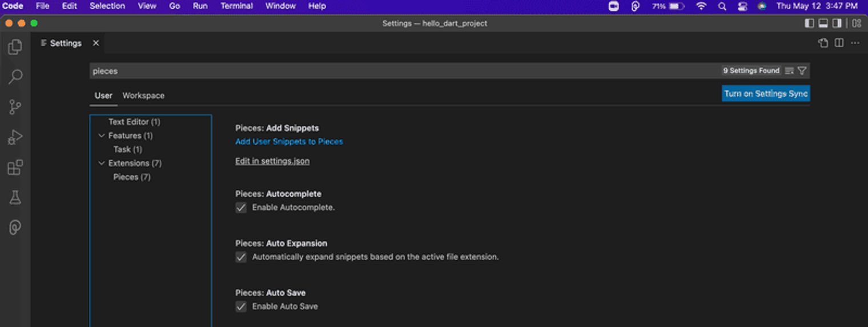This screenshot has height=327, width=868.
Task: Uncheck Auto Expansion snippets checkbox
Action: tap(241, 257)
